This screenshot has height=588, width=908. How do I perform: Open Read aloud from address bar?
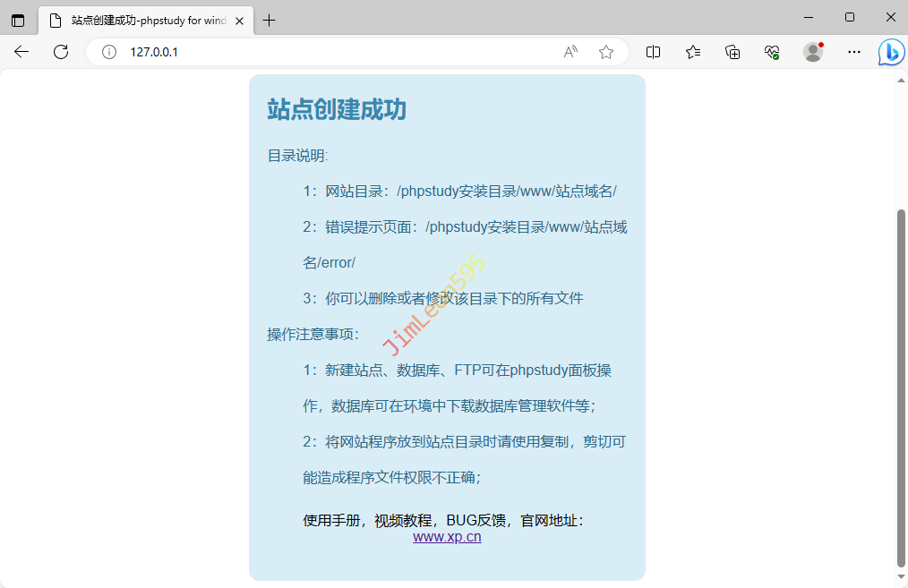570,52
